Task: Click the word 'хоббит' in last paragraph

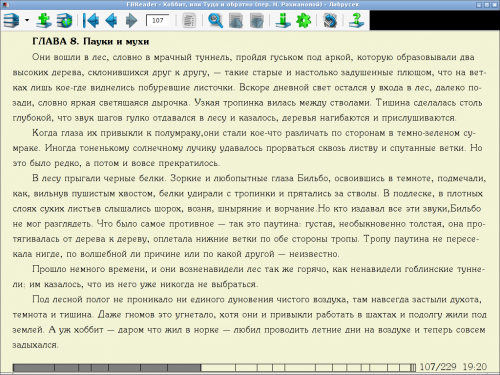Action: tap(88, 330)
